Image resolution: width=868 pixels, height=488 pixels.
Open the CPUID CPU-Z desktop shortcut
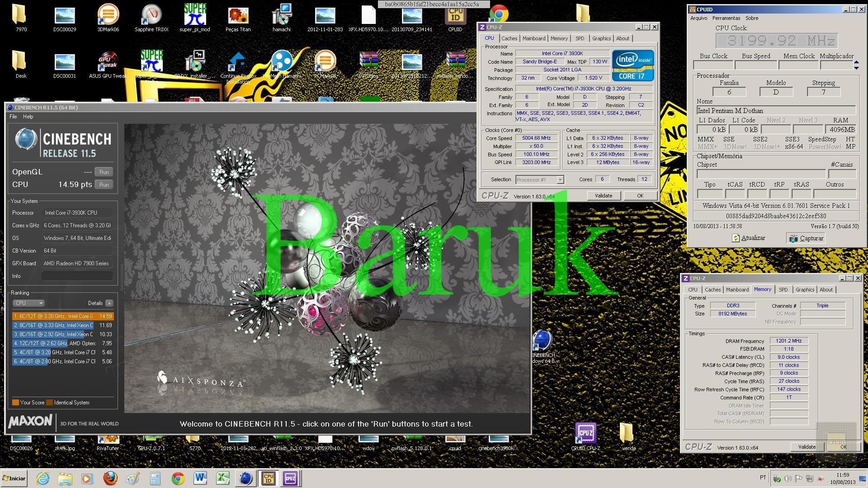point(585,436)
